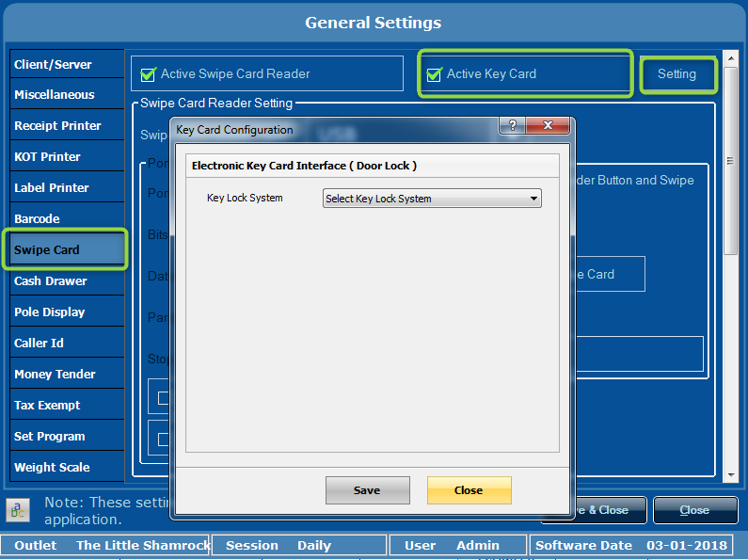This screenshot has width=748, height=560.
Task: Click the yellow Close button in dialog
Action: [469, 489]
